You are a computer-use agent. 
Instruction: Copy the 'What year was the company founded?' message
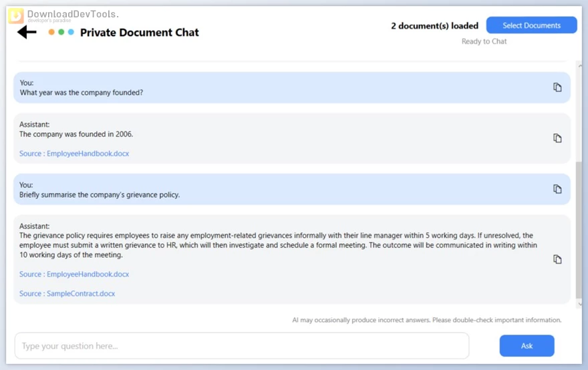(x=557, y=87)
